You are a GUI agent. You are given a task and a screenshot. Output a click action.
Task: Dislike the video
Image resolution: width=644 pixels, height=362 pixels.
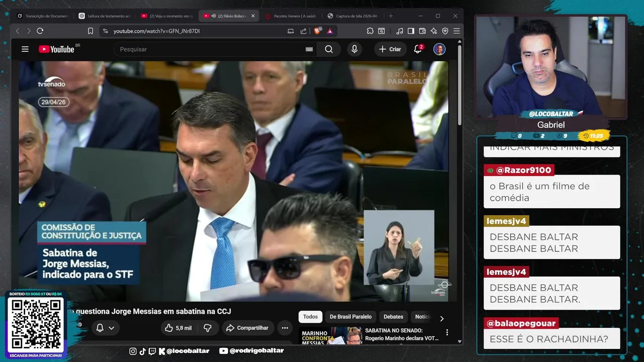[x=207, y=328]
